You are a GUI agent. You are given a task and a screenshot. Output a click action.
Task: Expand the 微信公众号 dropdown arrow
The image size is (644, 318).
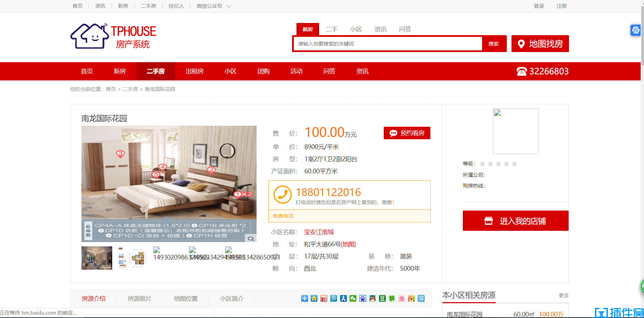229,6
